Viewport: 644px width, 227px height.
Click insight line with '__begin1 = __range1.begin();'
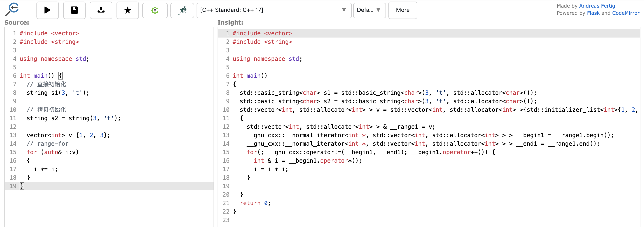(430, 135)
